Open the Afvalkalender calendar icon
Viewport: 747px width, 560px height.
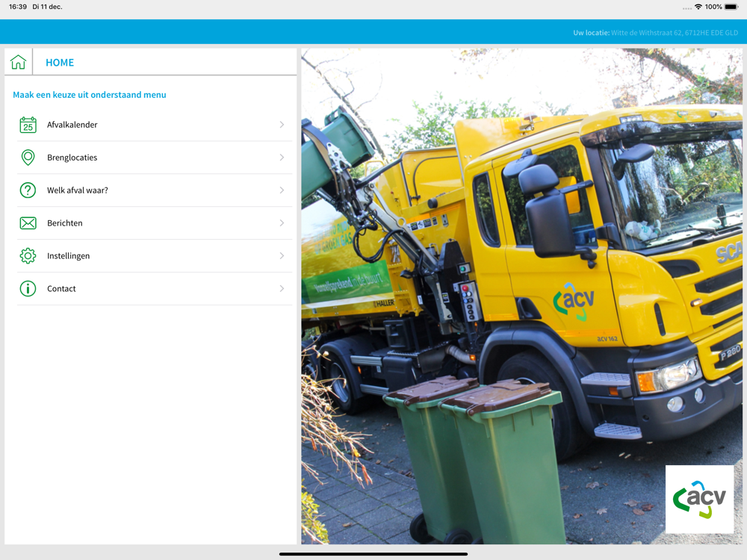(28, 125)
